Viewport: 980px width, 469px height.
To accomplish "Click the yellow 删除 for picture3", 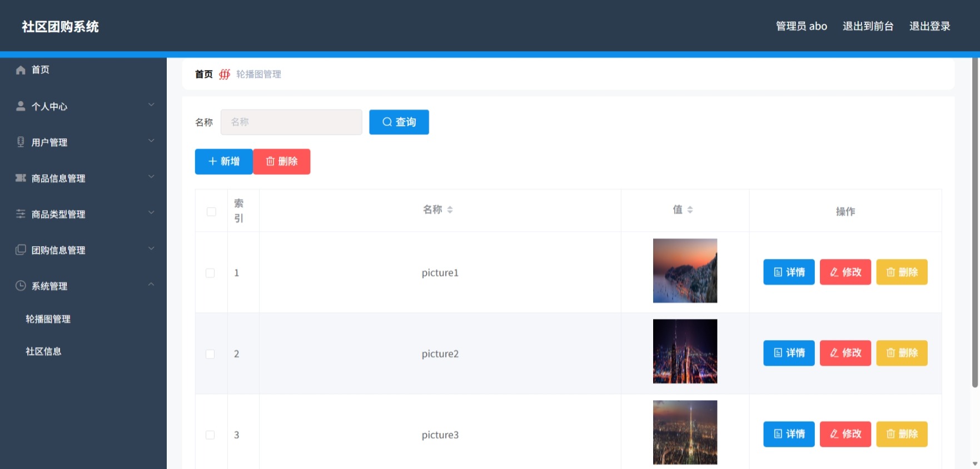I will coord(902,434).
